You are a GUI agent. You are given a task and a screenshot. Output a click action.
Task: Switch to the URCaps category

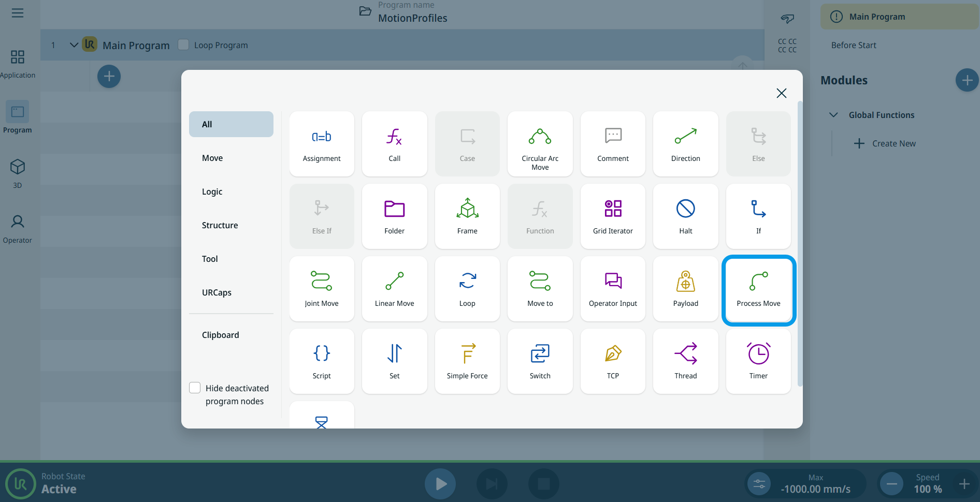tap(217, 292)
